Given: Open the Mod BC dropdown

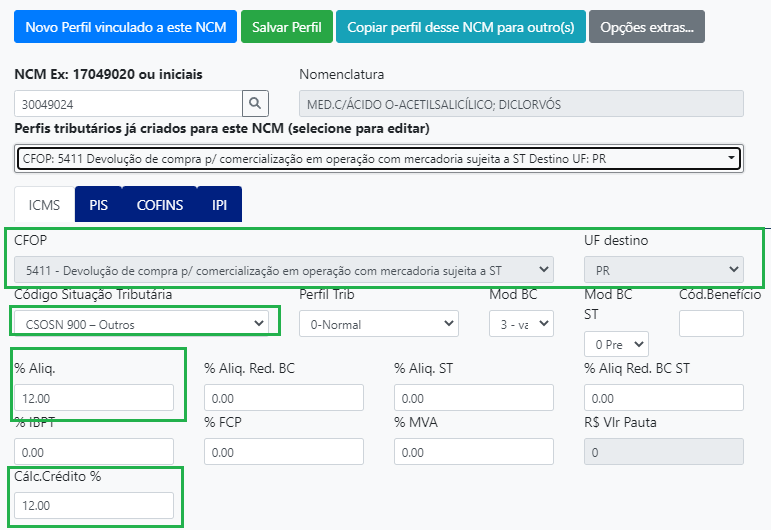Looking at the screenshot, I should pyautogui.click(x=520, y=324).
